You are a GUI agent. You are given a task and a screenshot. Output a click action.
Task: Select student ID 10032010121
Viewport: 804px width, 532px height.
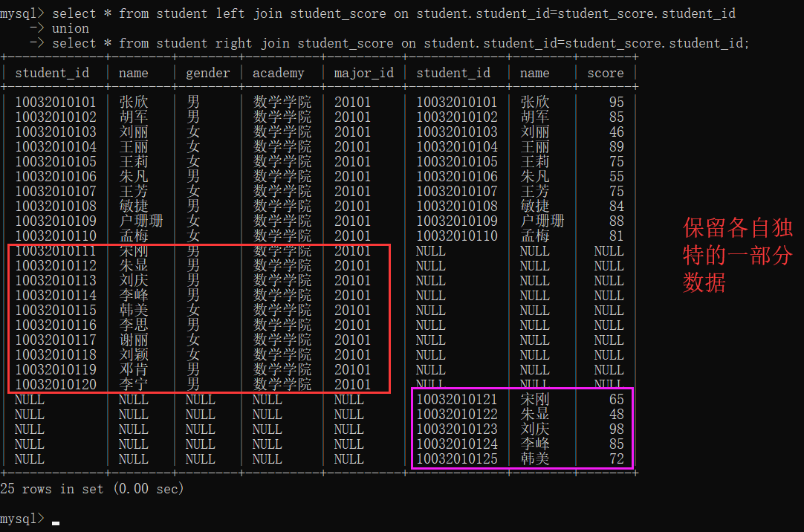(x=457, y=399)
